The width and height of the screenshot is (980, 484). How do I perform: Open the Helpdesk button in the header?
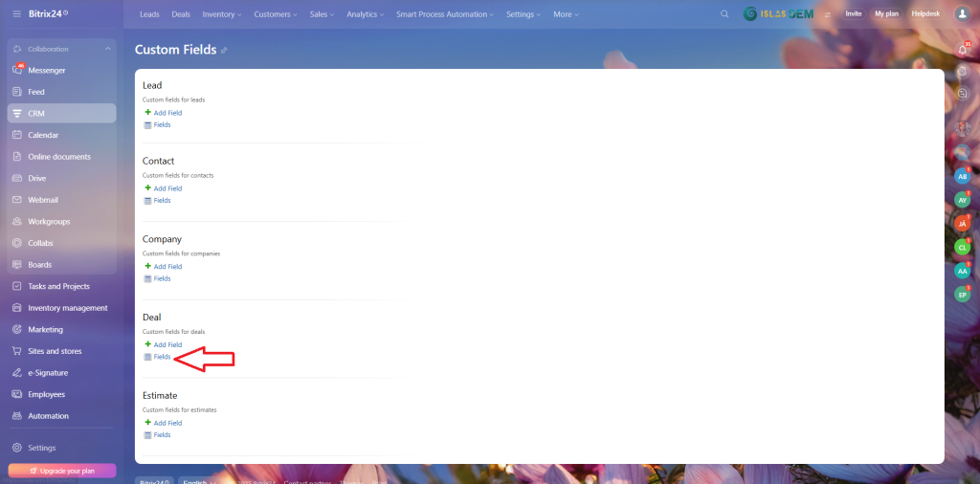(925, 14)
